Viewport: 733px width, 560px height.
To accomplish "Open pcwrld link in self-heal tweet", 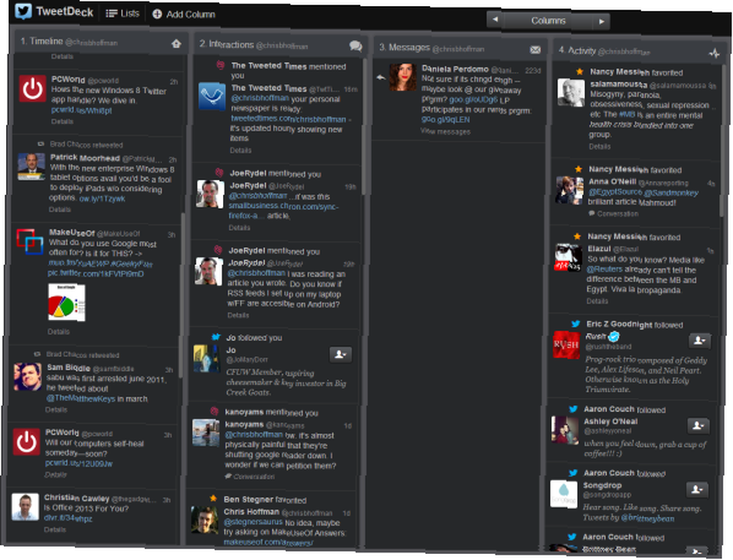I will (78, 463).
